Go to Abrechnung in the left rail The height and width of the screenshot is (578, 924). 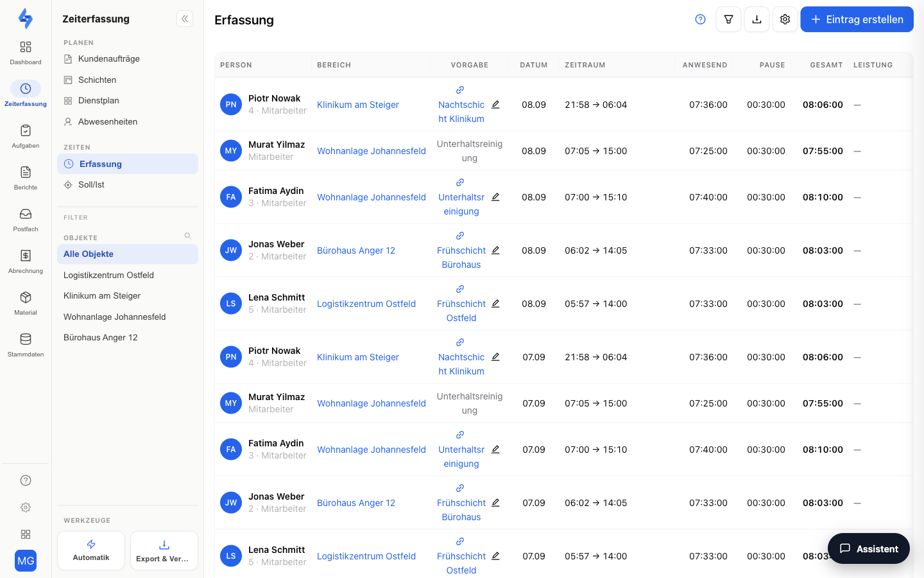26,261
